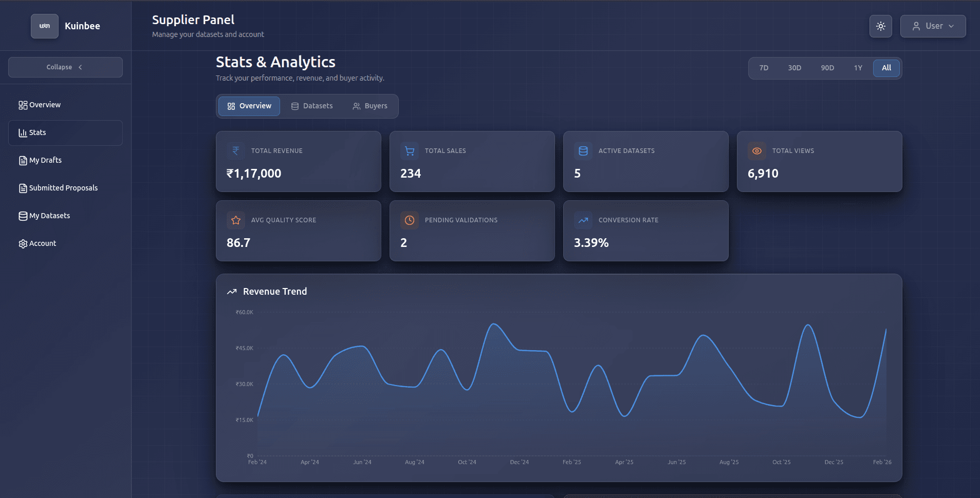
Task: Click the Stats bar-chart icon in sidebar
Action: tap(23, 132)
